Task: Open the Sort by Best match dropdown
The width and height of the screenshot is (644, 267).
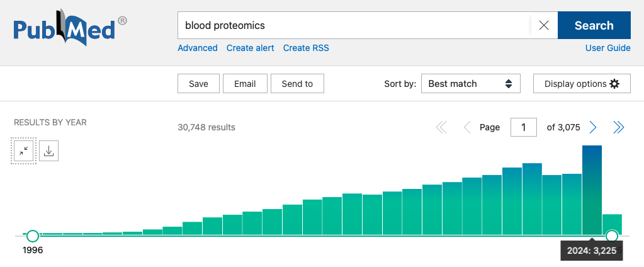Action: 470,84
